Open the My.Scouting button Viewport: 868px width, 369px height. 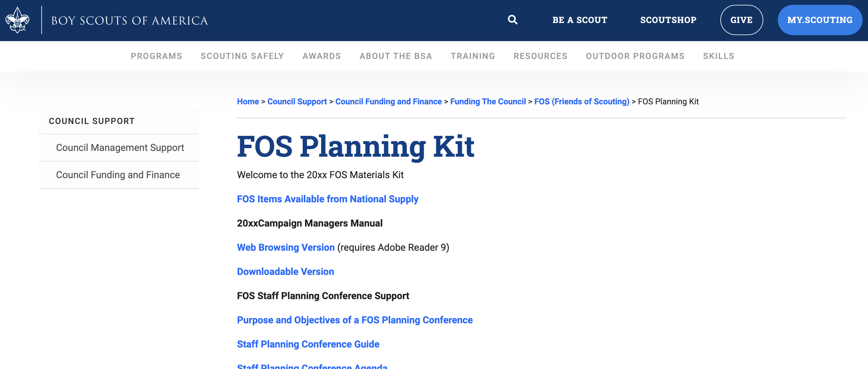pyautogui.click(x=820, y=20)
